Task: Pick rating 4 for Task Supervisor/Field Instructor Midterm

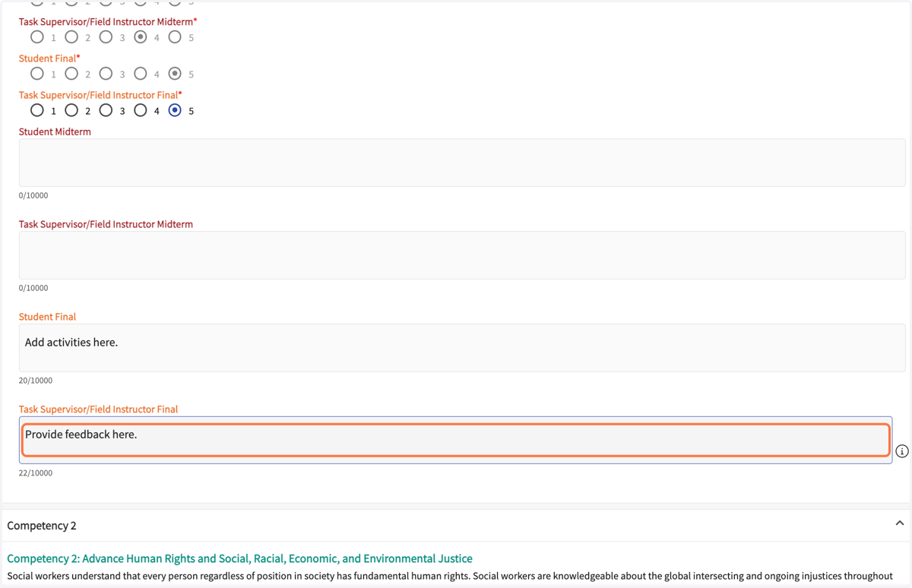Action: point(141,36)
